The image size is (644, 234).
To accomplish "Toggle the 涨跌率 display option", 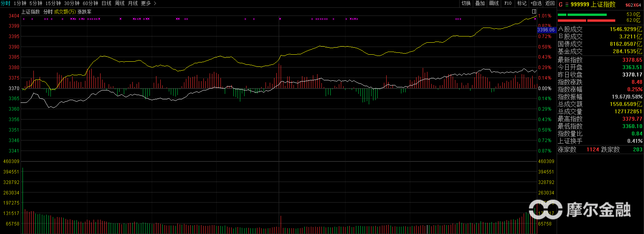I will [x=85, y=12].
